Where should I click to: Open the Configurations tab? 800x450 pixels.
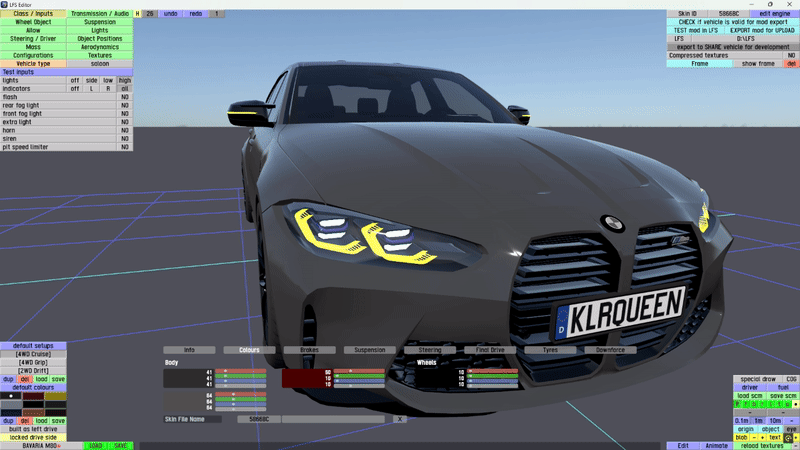pyautogui.click(x=33, y=55)
